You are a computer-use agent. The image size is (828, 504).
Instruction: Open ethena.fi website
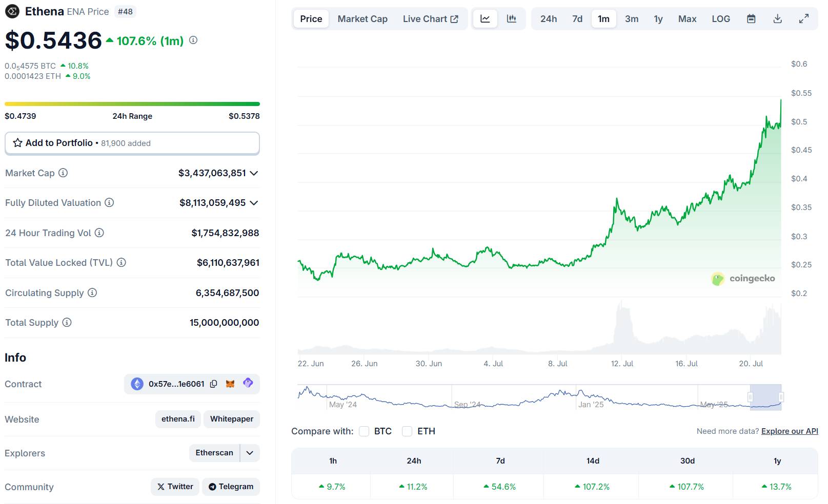pos(178,419)
